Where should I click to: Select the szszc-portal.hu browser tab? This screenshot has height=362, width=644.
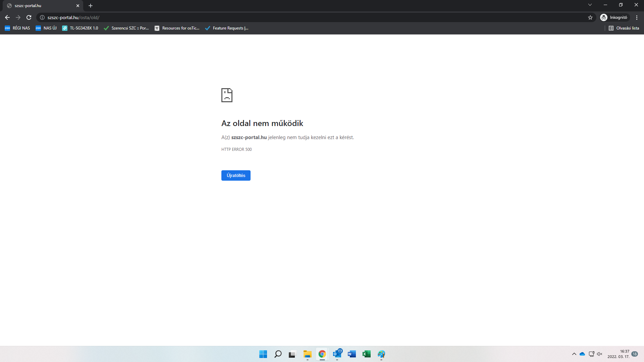tap(40, 6)
